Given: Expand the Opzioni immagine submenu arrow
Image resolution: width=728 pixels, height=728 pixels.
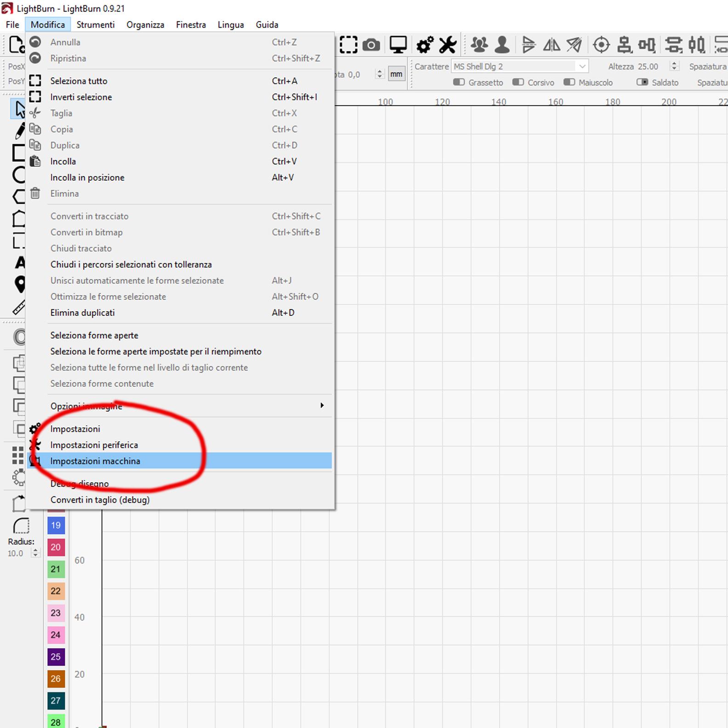Looking at the screenshot, I should tap(322, 405).
